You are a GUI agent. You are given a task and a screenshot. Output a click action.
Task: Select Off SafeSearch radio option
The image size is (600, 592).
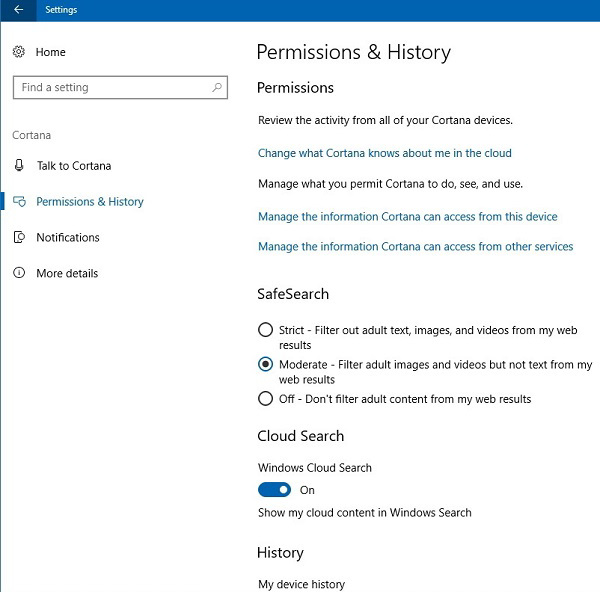point(265,398)
